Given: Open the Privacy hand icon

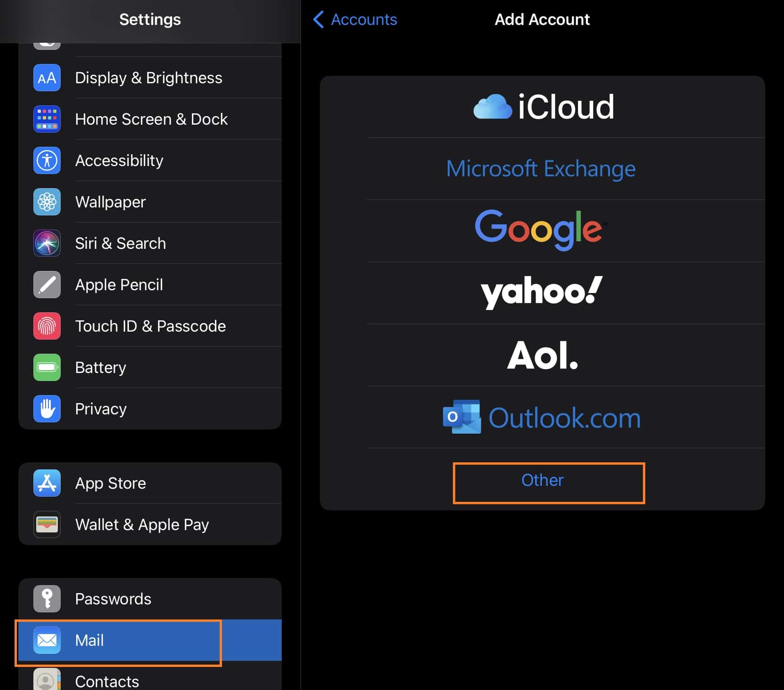Looking at the screenshot, I should point(47,409).
